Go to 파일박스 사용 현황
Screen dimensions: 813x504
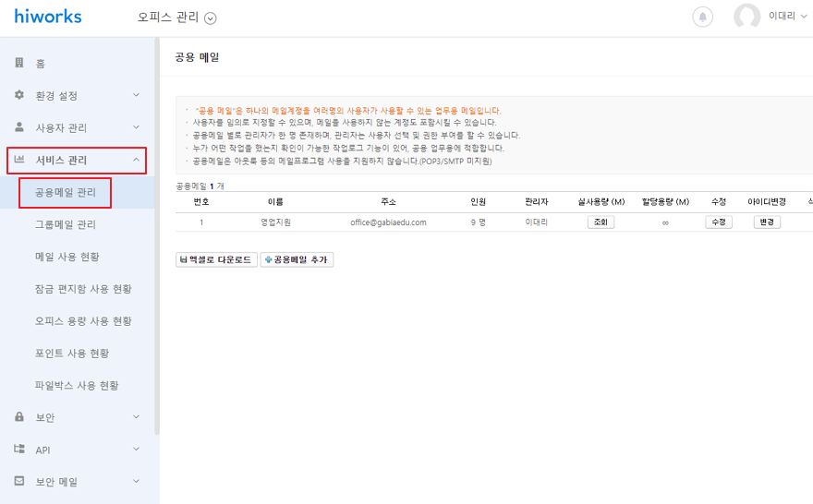(x=77, y=385)
